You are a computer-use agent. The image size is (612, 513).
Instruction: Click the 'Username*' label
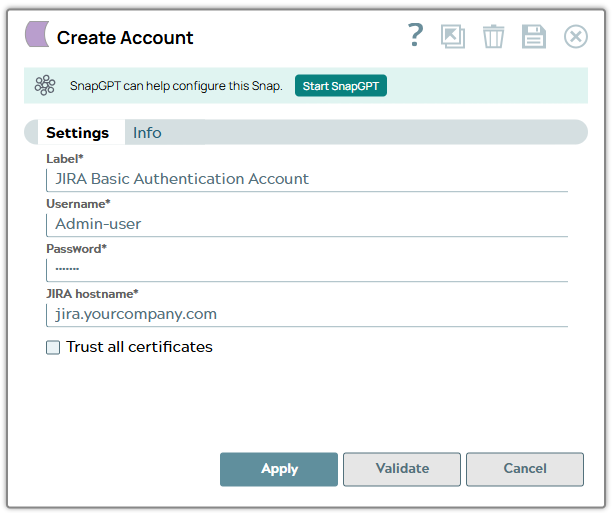(x=78, y=204)
